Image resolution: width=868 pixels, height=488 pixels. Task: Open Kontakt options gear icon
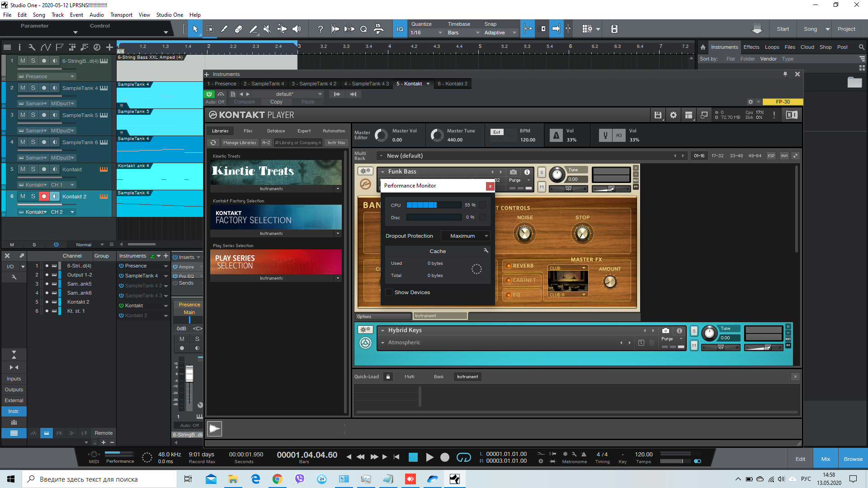[x=673, y=115]
